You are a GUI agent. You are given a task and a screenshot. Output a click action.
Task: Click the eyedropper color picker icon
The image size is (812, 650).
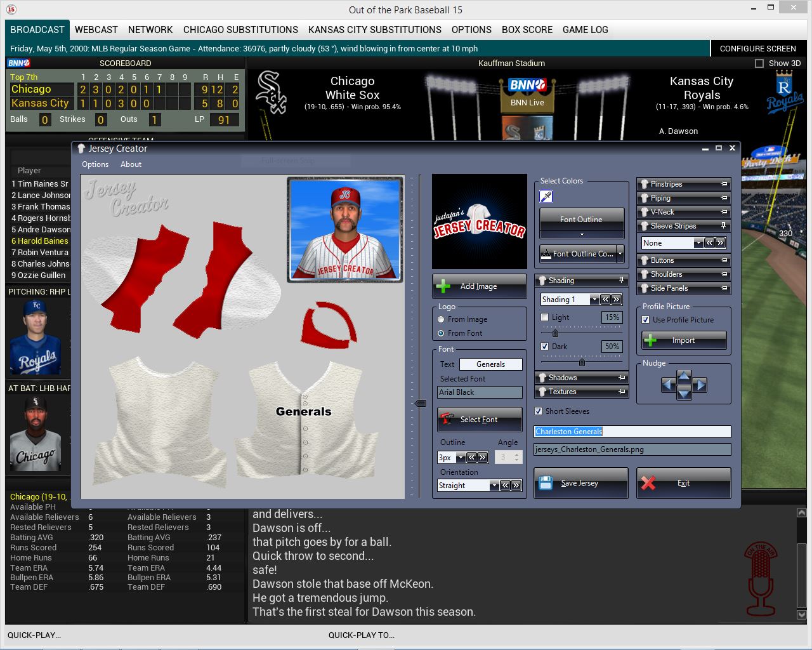(x=546, y=197)
